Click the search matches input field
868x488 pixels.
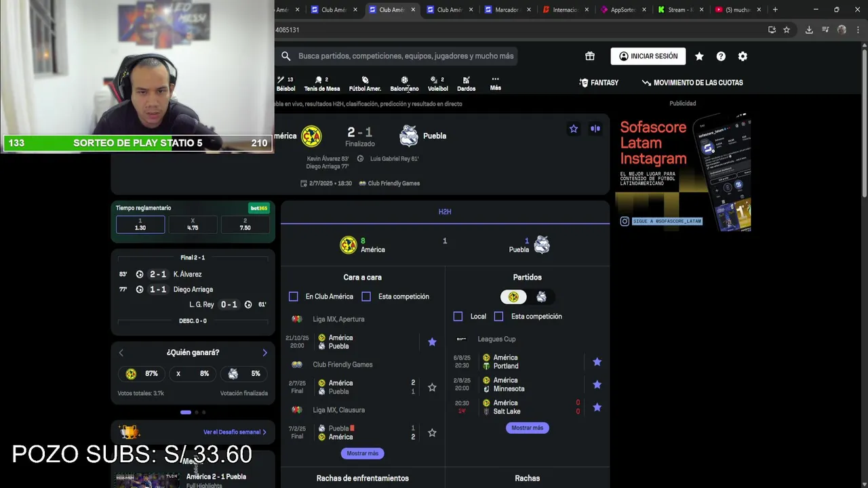406,56
